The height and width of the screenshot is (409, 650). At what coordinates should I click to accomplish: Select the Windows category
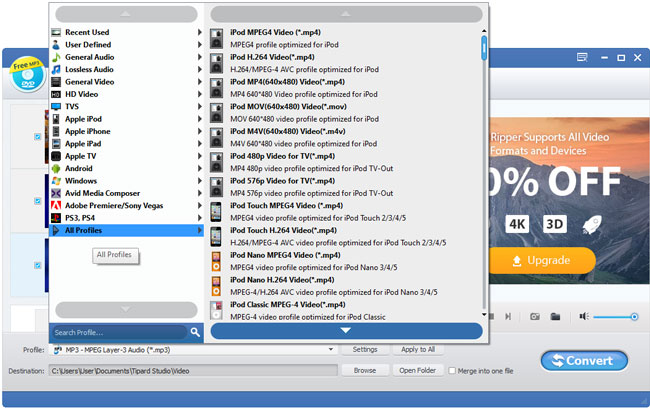click(126, 181)
